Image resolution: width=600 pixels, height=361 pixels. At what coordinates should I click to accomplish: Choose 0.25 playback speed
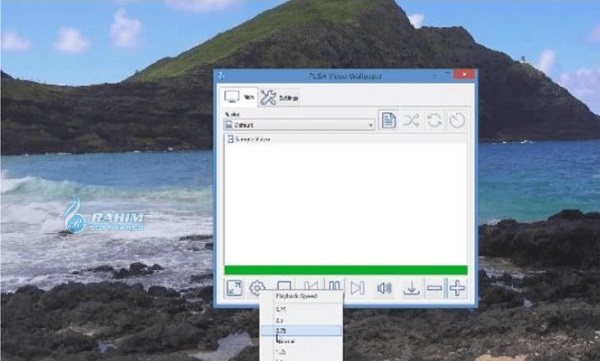click(301, 309)
